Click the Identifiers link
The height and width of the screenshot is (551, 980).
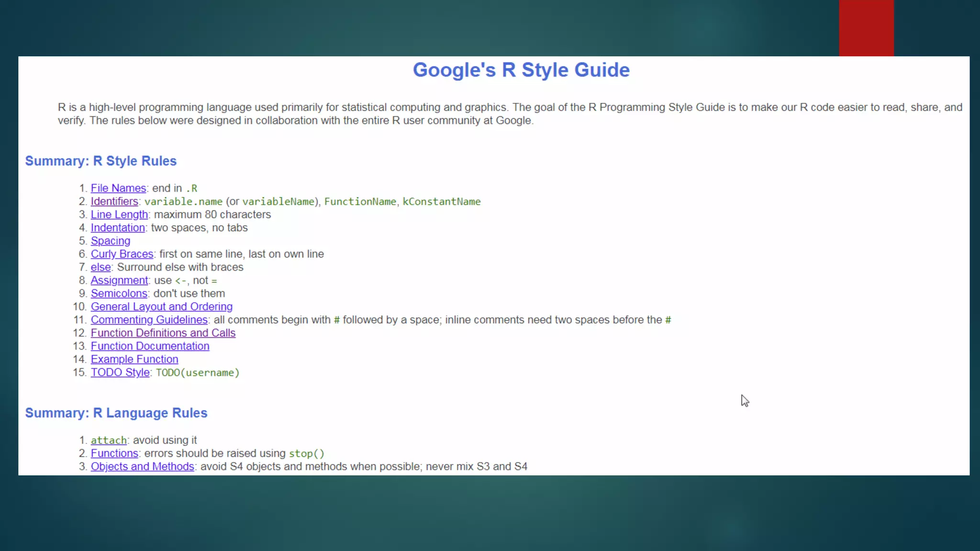tap(114, 201)
